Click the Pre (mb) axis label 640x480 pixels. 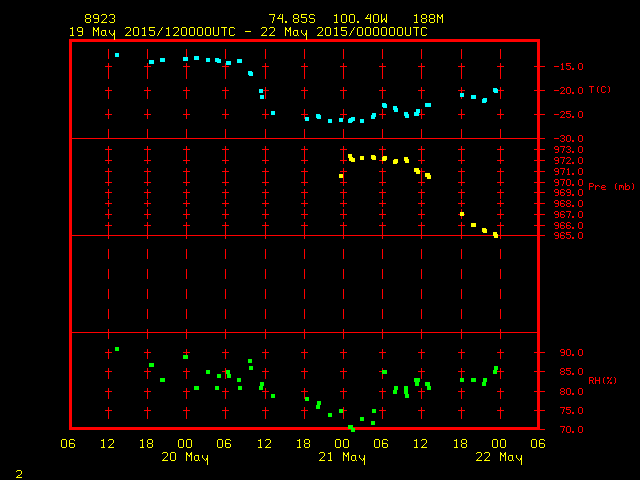611,187
